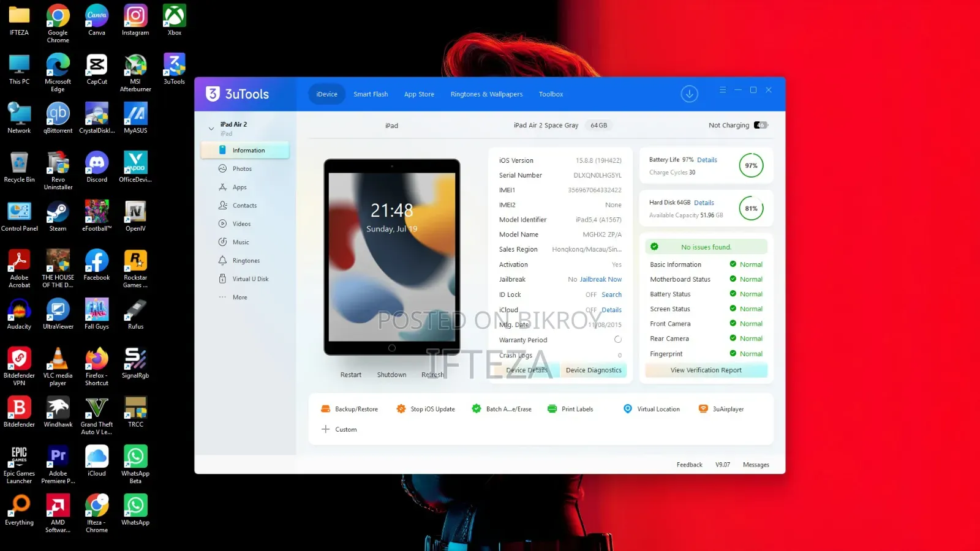Open Device Diagnostics
The height and width of the screenshot is (551, 980).
click(594, 370)
